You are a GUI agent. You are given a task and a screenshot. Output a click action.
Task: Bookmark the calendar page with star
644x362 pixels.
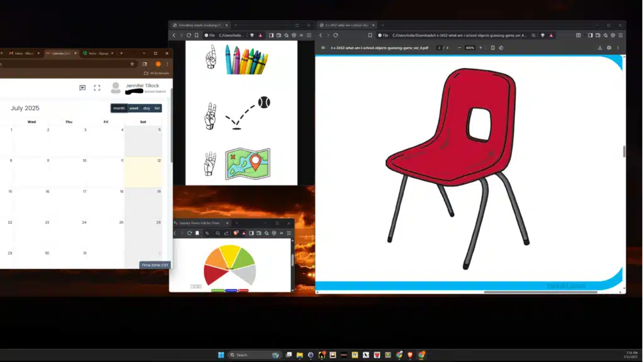coord(132,63)
